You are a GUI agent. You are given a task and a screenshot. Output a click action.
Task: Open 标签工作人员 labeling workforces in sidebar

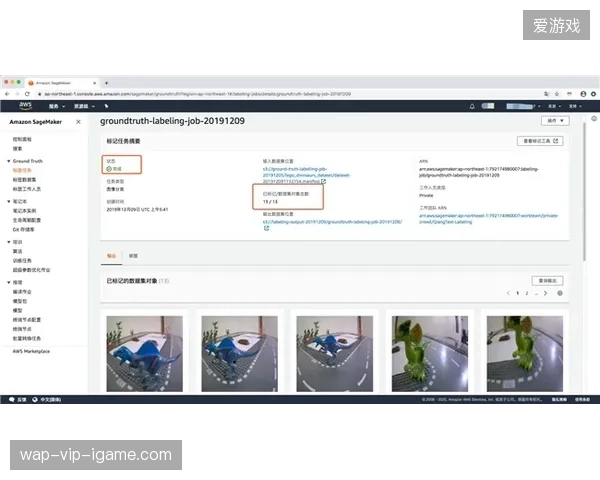pos(27,189)
